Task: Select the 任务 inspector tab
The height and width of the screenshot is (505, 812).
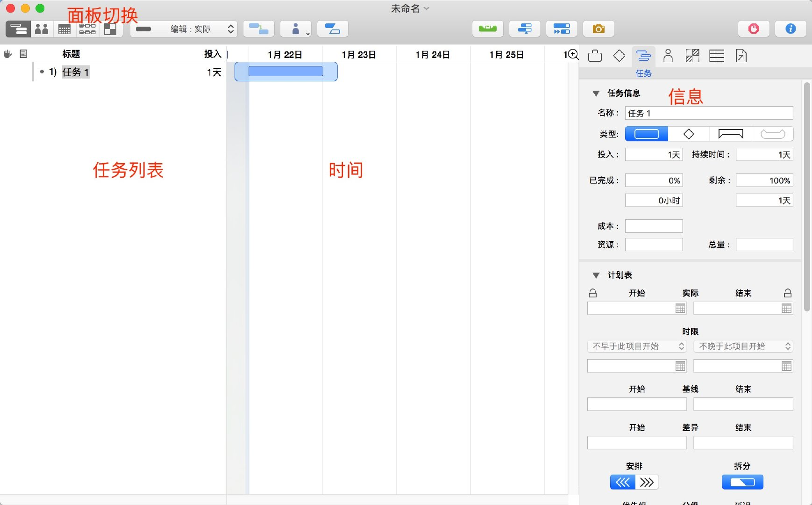Action: pyautogui.click(x=643, y=62)
